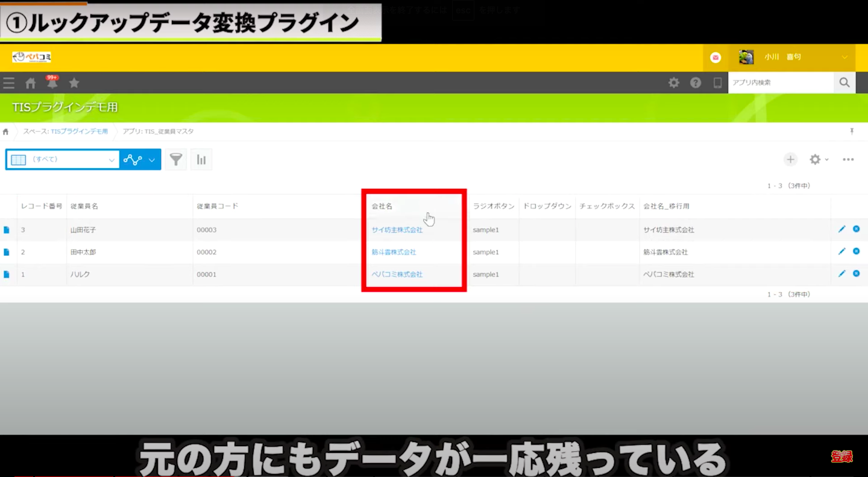Open the graph bar chart icon
Image resolution: width=868 pixels, height=477 pixels.
point(201,159)
